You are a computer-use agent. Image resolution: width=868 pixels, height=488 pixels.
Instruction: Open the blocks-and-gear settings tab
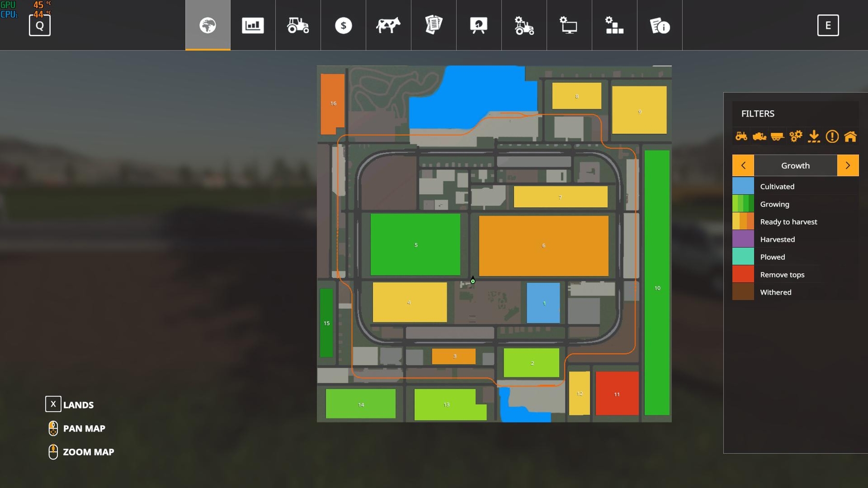[x=614, y=25]
